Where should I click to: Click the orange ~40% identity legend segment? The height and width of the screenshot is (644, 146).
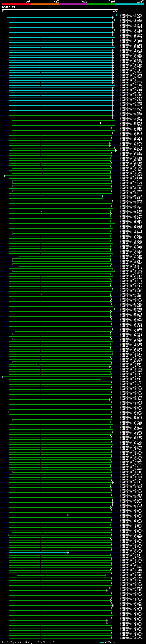(45, 4)
